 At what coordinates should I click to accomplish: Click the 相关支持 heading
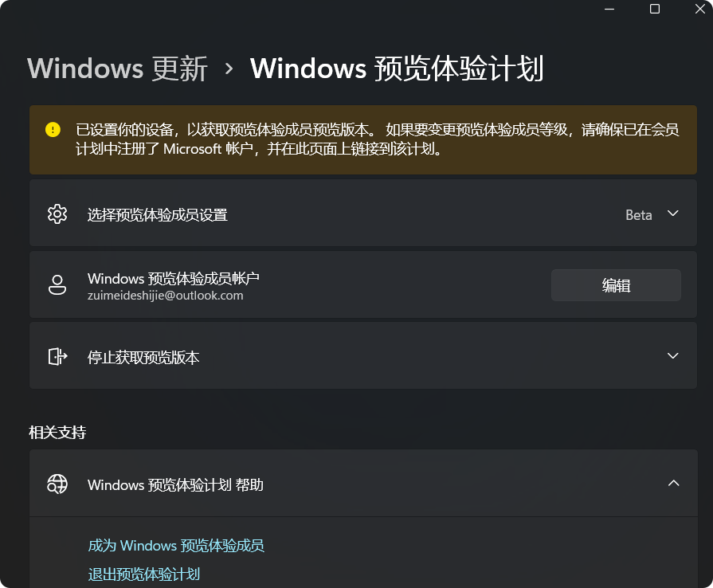point(57,432)
